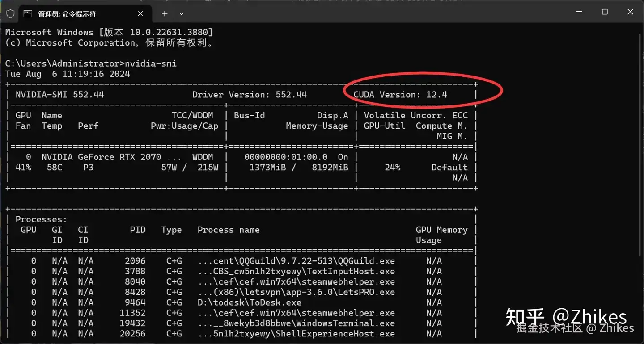Click the nvidia-smi command line

click(x=91, y=63)
